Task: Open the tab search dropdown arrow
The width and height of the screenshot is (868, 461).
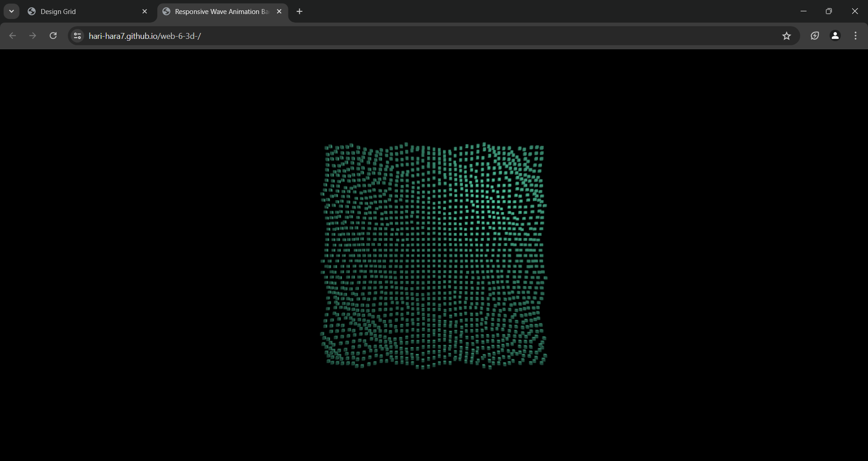Action: pos(11,11)
